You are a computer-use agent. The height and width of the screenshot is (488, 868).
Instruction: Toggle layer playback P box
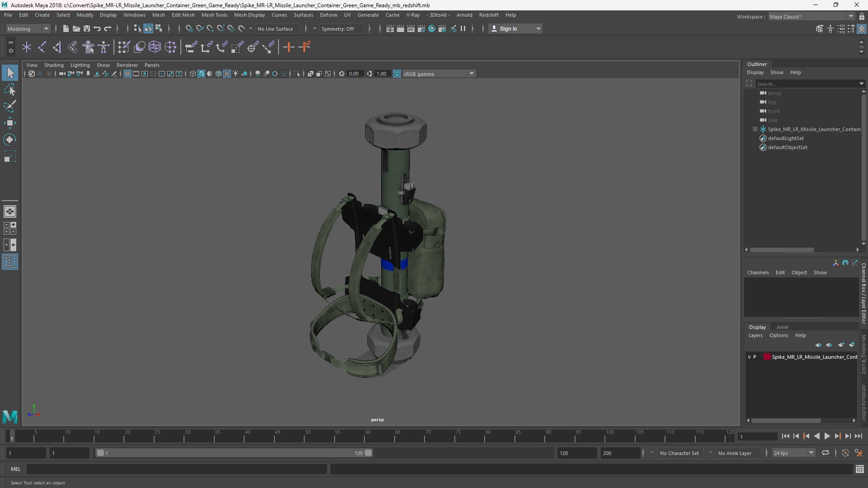755,357
